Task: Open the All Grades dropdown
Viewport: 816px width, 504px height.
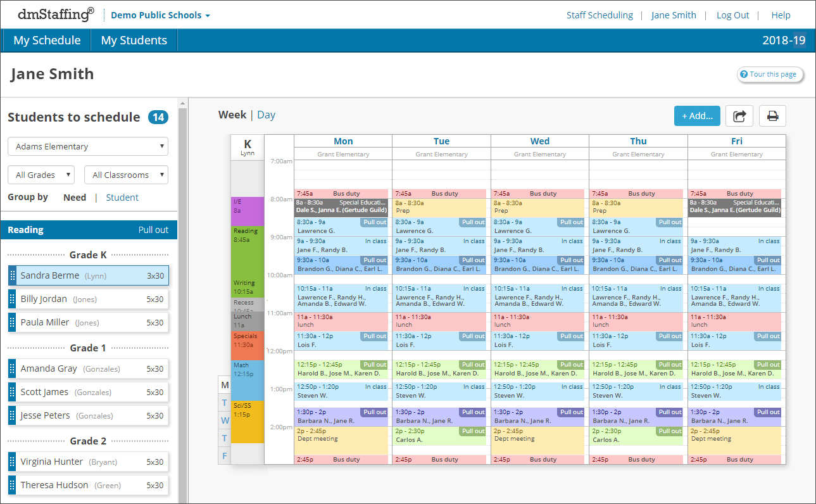Action: click(x=41, y=174)
